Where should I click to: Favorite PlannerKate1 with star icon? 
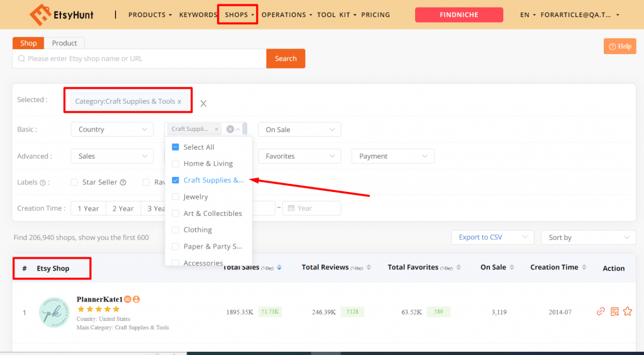click(628, 312)
